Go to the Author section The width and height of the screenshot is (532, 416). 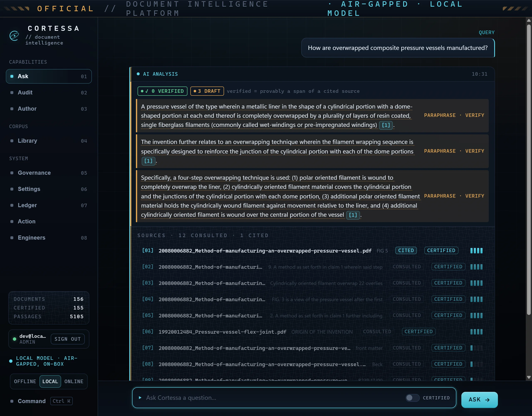(x=49, y=109)
